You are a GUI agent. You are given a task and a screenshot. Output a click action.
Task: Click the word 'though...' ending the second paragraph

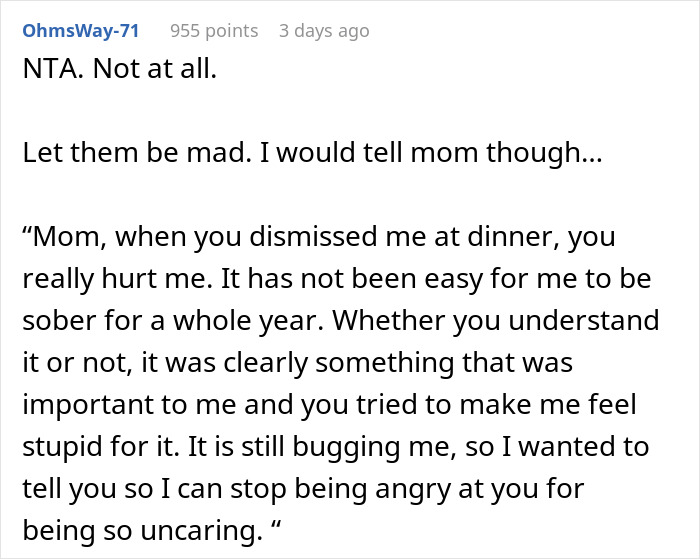[x=544, y=153]
